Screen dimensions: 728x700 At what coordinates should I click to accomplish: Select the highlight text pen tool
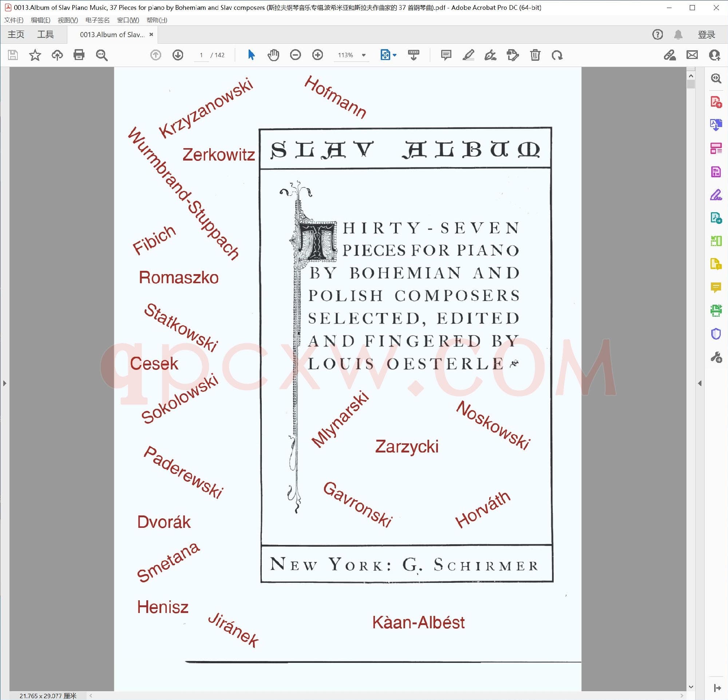[x=468, y=55]
